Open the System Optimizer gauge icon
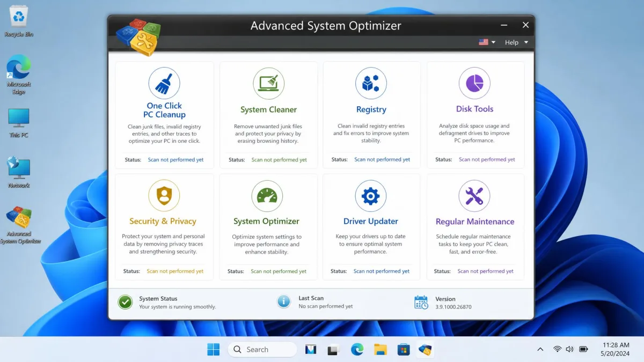 click(x=267, y=196)
